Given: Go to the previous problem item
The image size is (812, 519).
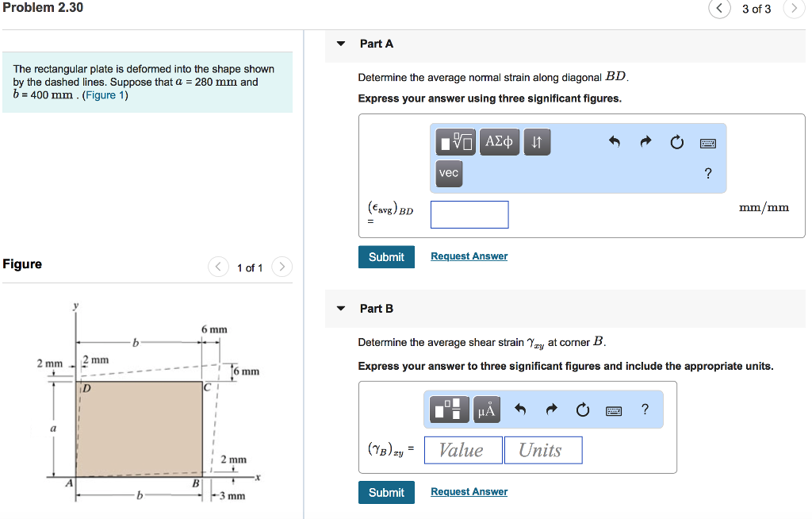Looking at the screenshot, I should tap(719, 9).
